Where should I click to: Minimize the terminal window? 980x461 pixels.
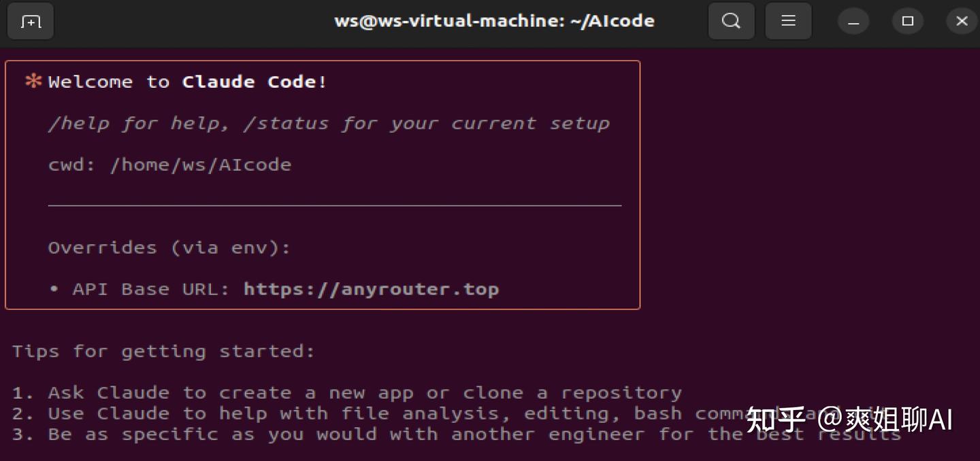tap(853, 22)
